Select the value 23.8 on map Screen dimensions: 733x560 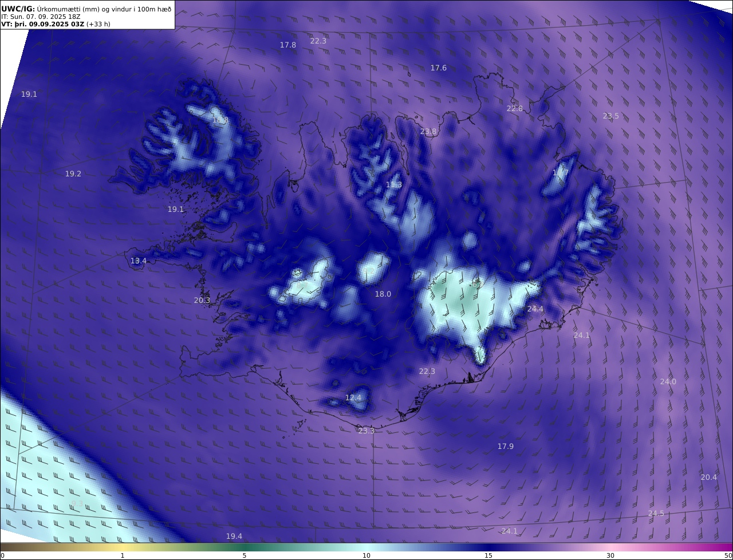point(428,131)
